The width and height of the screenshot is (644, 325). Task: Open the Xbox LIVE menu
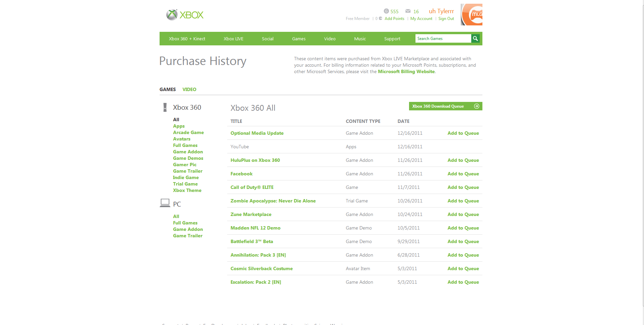coord(234,39)
